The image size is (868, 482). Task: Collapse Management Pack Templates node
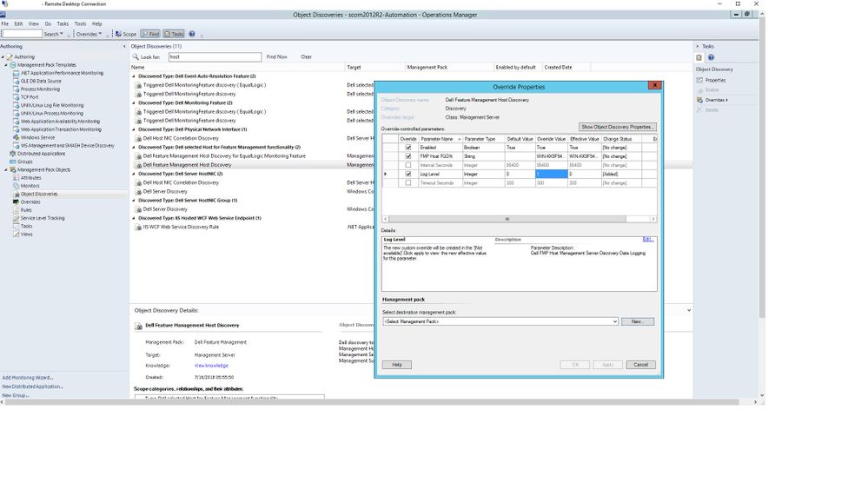6,65
